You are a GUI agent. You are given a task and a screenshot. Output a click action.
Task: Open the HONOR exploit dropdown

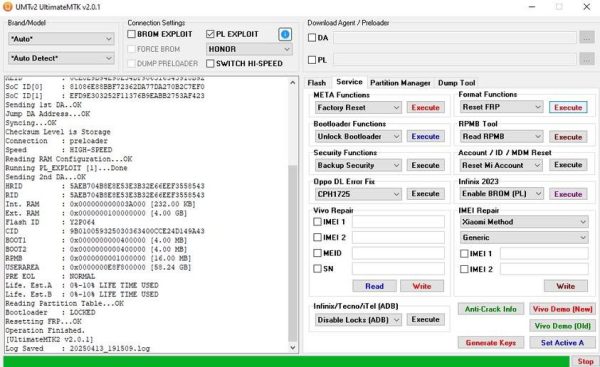point(249,49)
